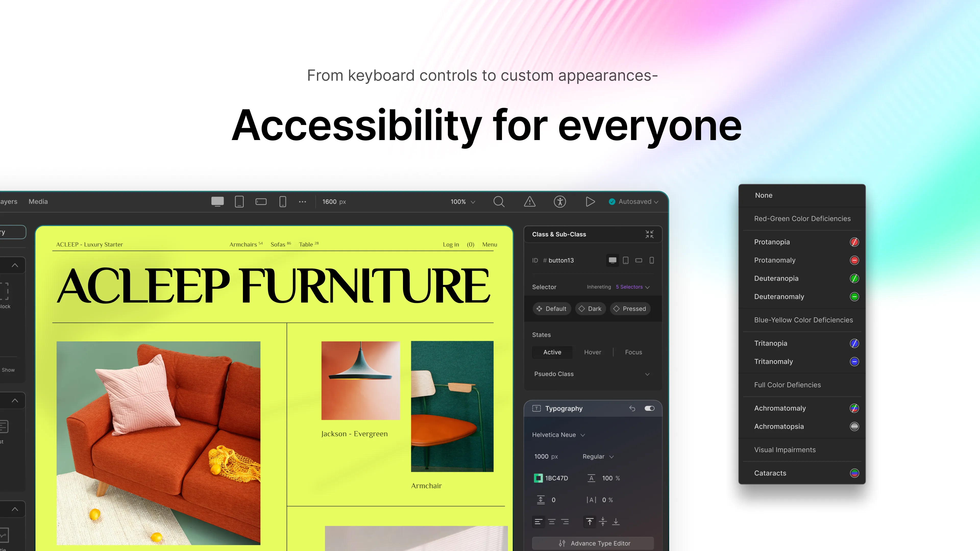Screen dimensions: 980x551
Task: Select the 1BC47D color swatch in Typography
Action: pos(538,478)
